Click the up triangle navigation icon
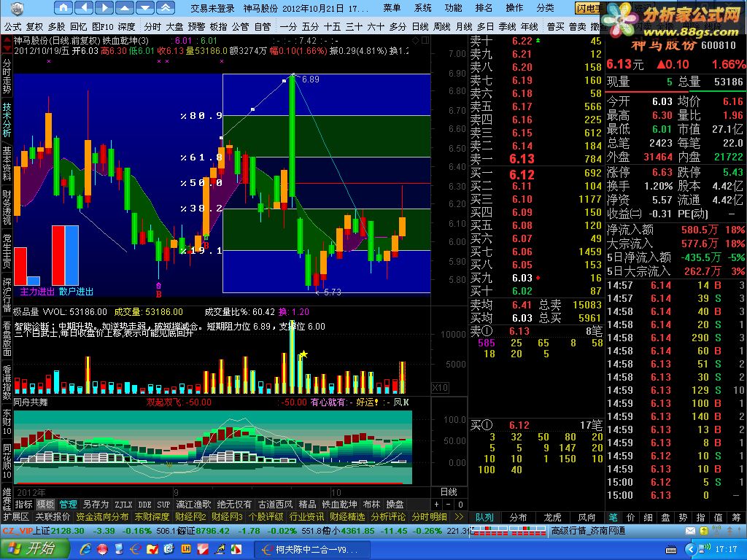747x560 pixels. (x=124, y=7)
